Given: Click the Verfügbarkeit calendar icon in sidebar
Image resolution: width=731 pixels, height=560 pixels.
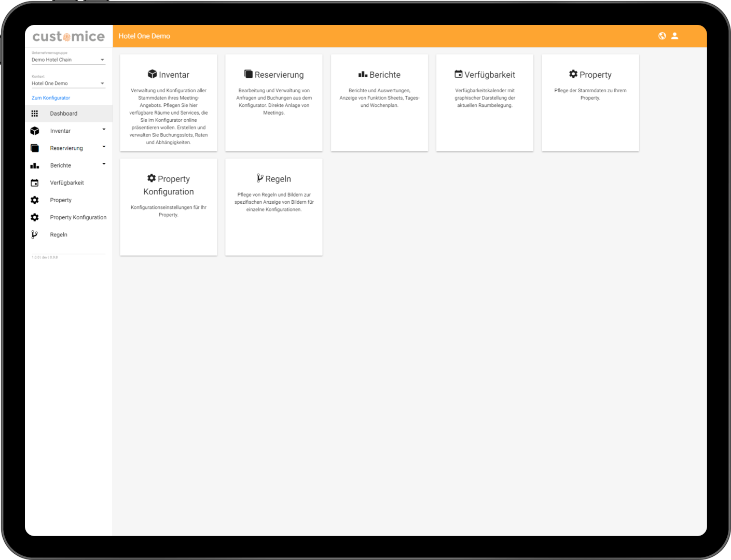Looking at the screenshot, I should 35,183.
